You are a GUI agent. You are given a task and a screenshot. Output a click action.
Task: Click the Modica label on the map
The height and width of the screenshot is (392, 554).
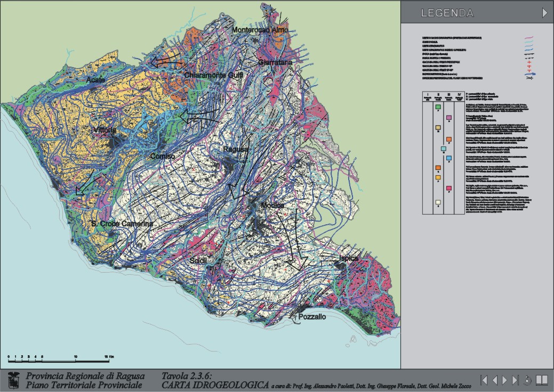(x=274, y=205)
